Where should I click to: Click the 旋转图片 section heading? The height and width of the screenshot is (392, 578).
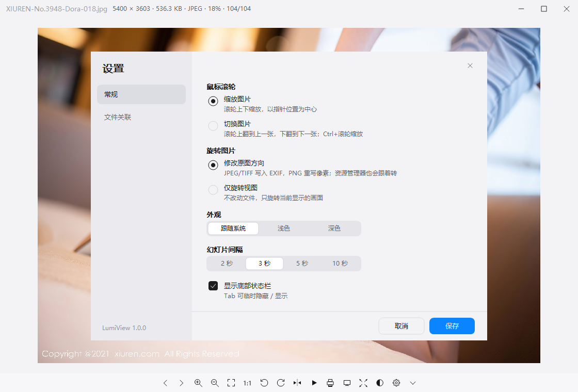pyautogui.click(x=221, y=151)
